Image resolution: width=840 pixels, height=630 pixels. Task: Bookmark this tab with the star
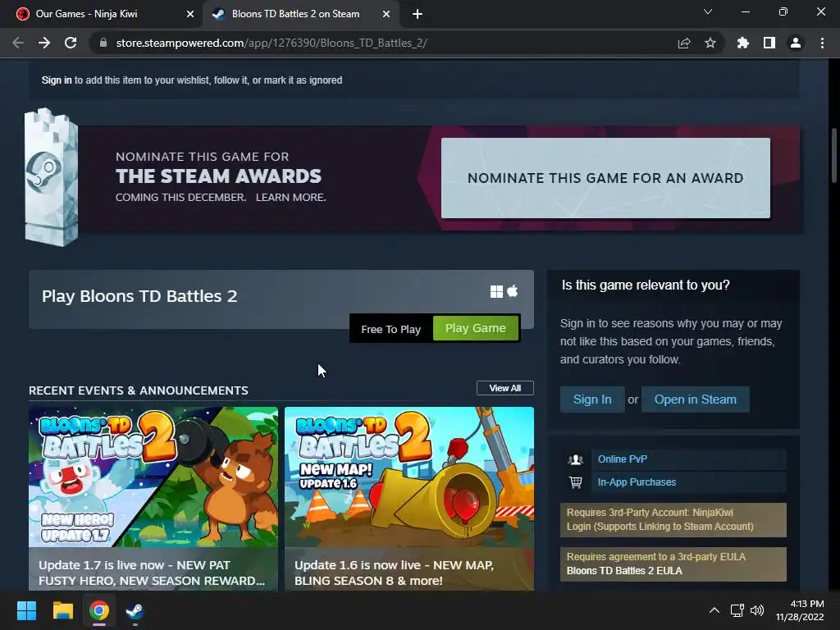[x=710, y=43]
